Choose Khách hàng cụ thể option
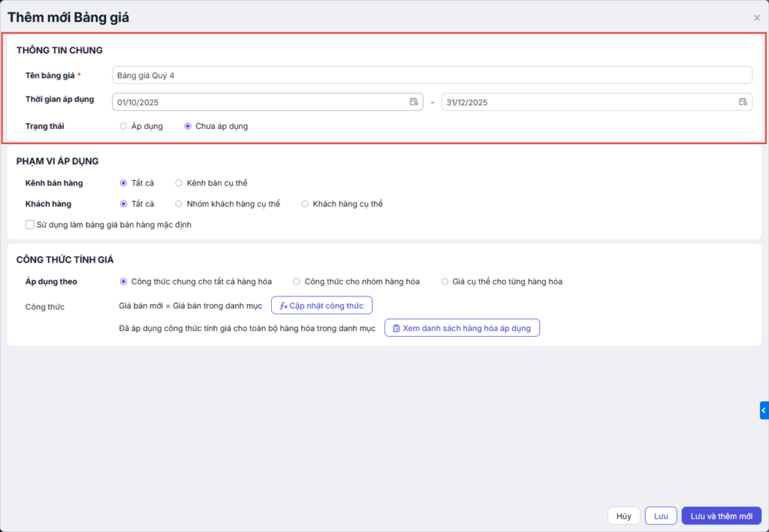 coord(305,203)
